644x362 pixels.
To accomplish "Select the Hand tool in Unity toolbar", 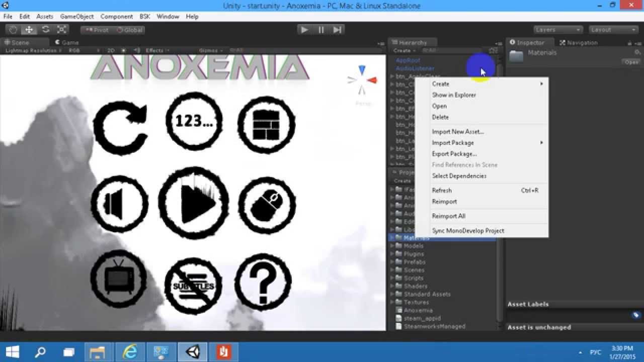I will 14,30.
